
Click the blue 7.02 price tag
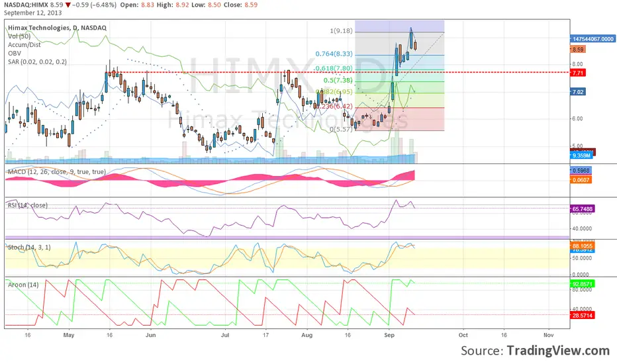tap(578, 92)
